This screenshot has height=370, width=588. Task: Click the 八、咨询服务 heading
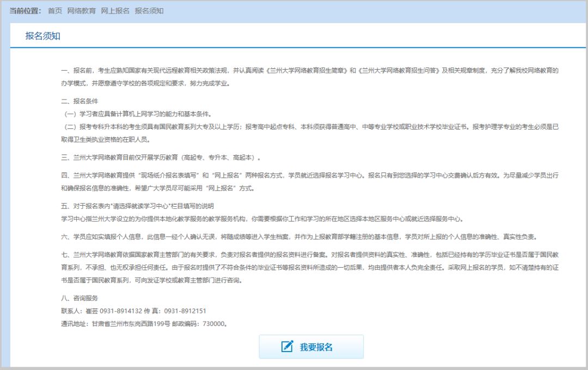[79, 298]
